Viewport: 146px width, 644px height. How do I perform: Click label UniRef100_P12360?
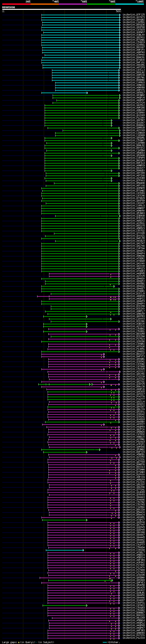coord(134,118)
